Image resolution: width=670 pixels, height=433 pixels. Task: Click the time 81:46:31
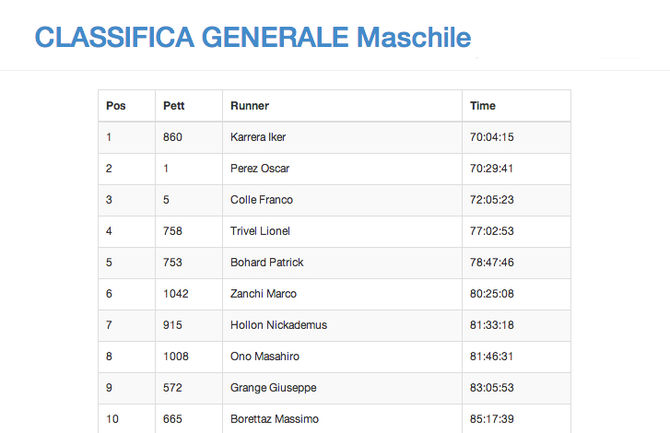(x=492, y=356)
